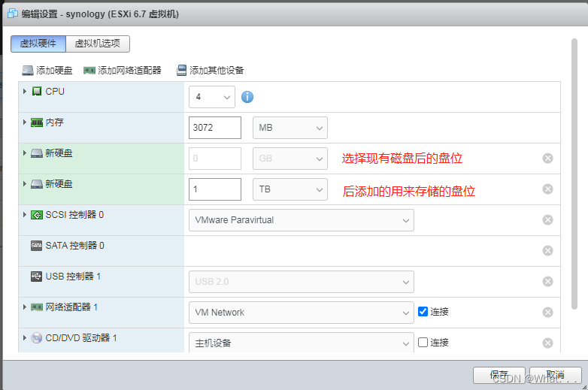Expand the 1 TB new hard disk row

click(x=25, y=183)
